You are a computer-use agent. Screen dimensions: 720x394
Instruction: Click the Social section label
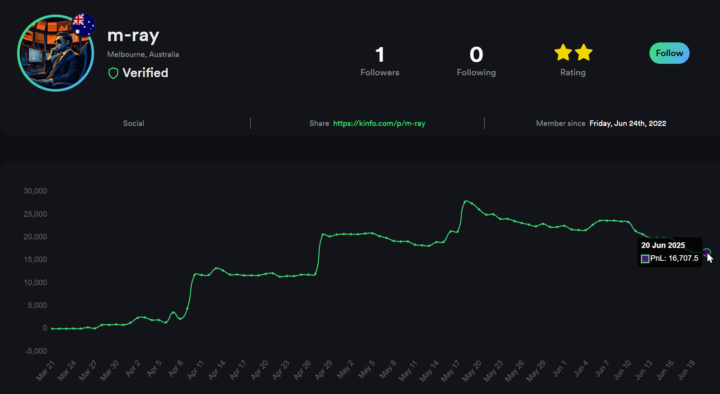pos(134,124)
